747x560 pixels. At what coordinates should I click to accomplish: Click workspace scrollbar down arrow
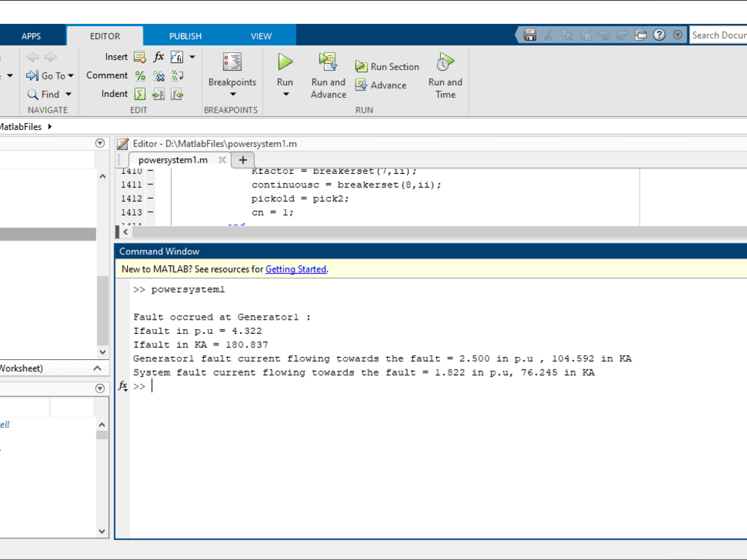(102, 531)
